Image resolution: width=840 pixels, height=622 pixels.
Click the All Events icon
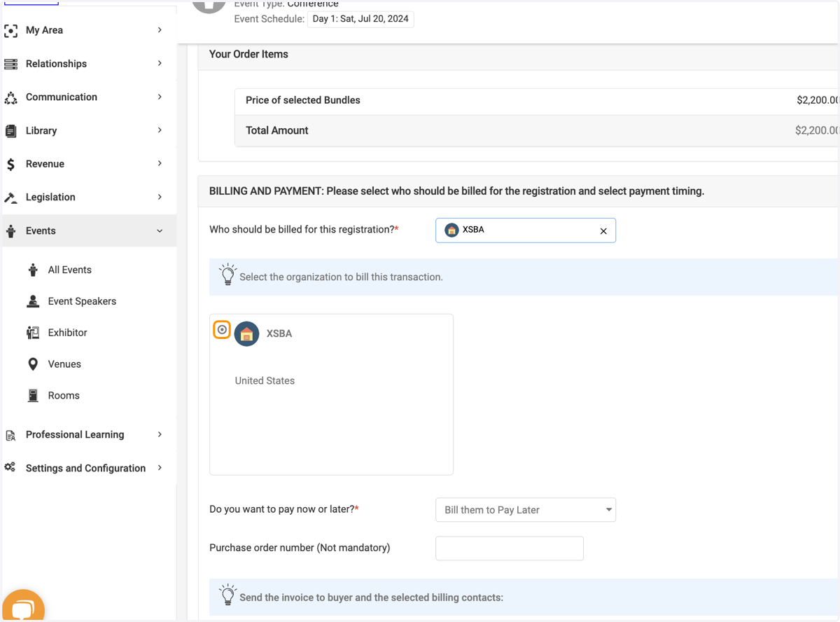33,270
